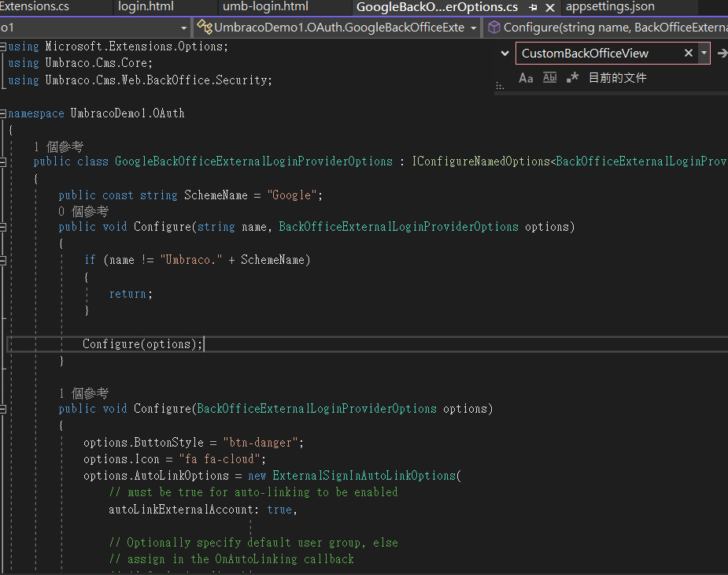Open project dropdown arrow next to o1

(184, 28)
